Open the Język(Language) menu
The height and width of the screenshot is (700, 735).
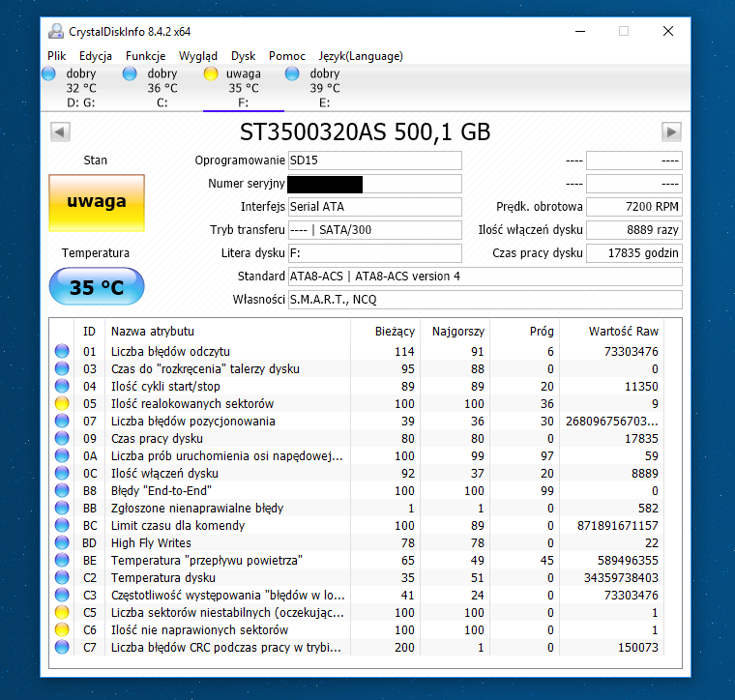(x=361, y=56)
